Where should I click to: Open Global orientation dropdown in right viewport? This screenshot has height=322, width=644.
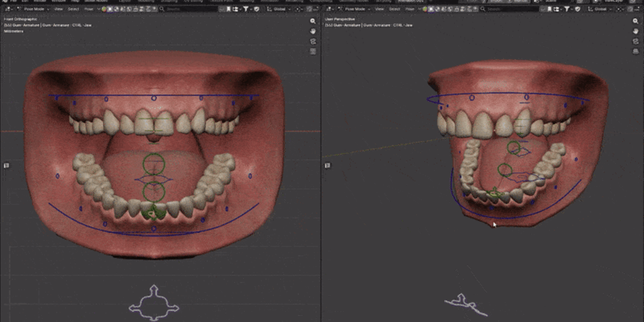[x=600, y=9]
